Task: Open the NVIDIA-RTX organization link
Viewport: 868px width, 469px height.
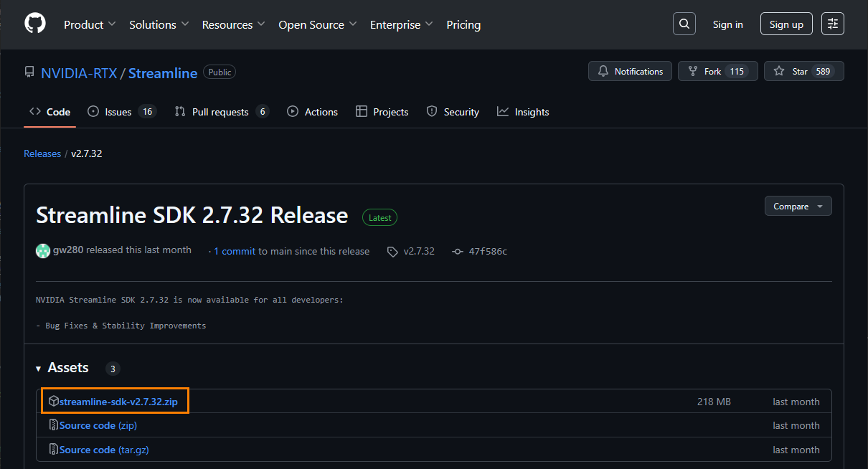Action: pyautogui.click(x=79, y=73)
